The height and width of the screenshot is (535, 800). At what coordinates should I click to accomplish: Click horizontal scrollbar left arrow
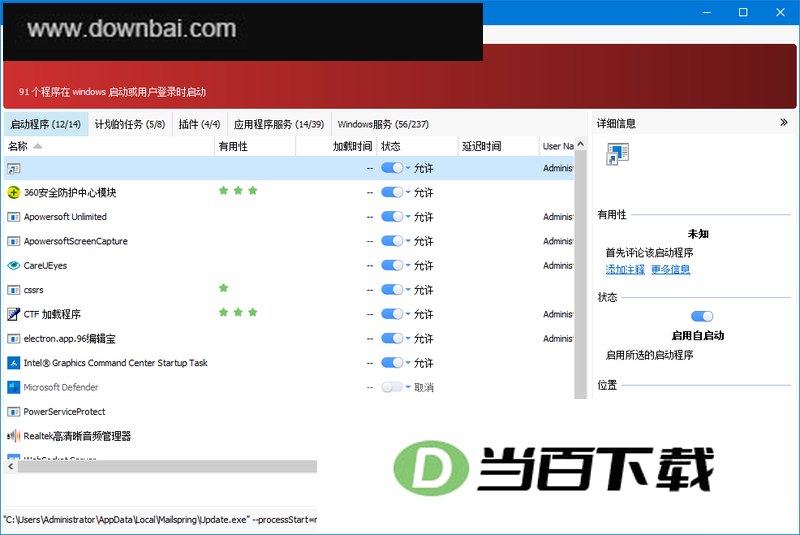tap(11, 466)
